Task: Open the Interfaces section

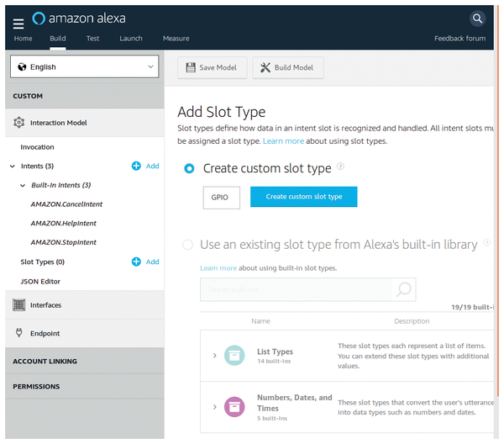Action: coord(85,304)
